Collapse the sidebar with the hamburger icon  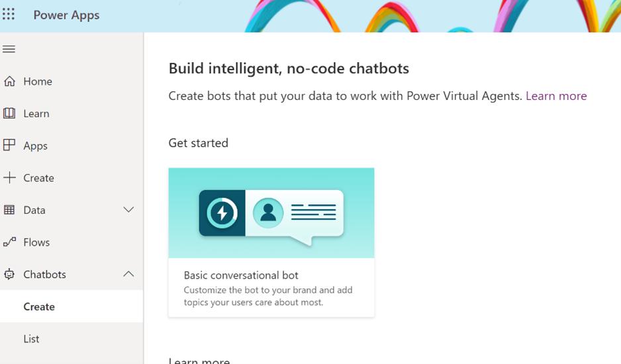[x=9, y=49]
